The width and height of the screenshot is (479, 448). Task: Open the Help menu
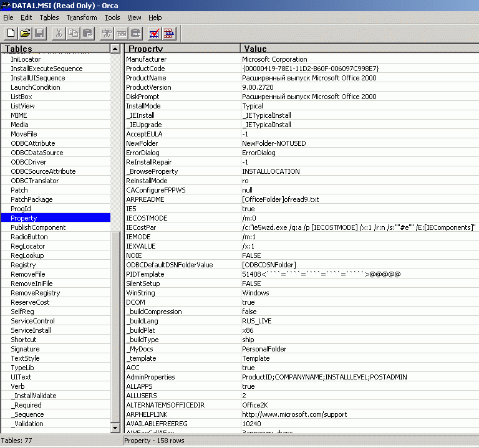coord(155,17)
